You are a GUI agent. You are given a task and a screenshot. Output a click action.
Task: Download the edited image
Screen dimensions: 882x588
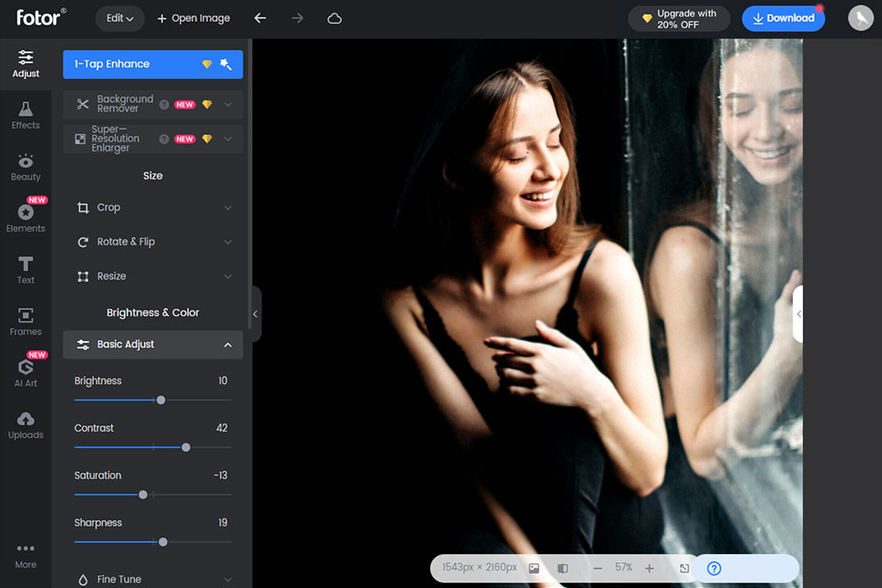pyautogui.click(x=783, y=18)
